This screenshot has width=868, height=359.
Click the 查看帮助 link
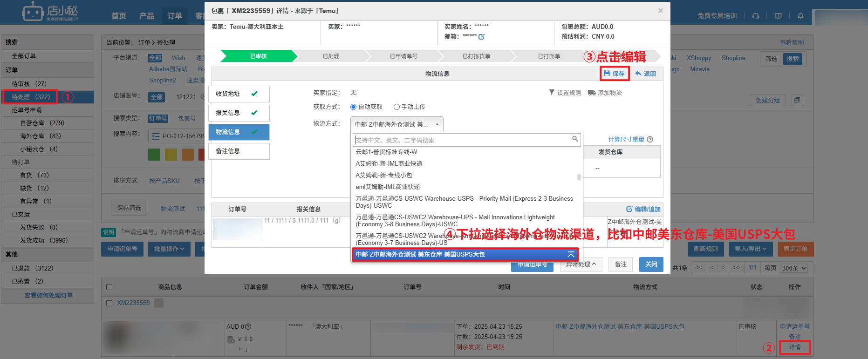coord(792,42)
